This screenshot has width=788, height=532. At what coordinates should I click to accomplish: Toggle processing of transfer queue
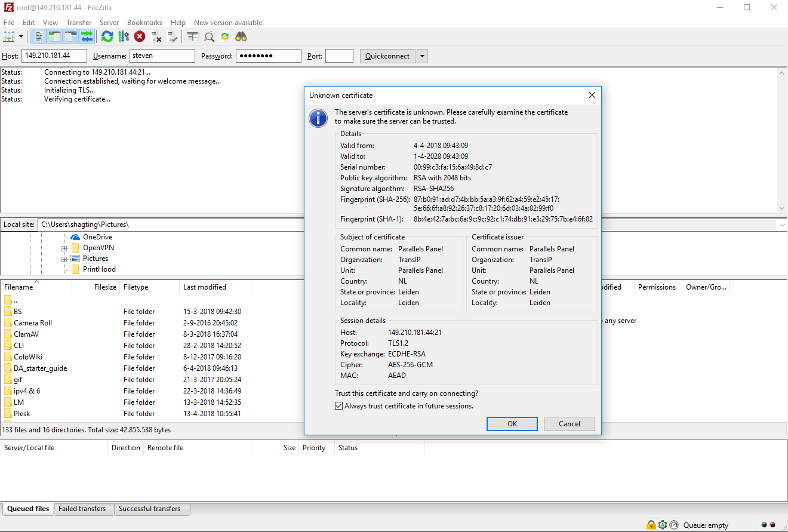[124, 36]
